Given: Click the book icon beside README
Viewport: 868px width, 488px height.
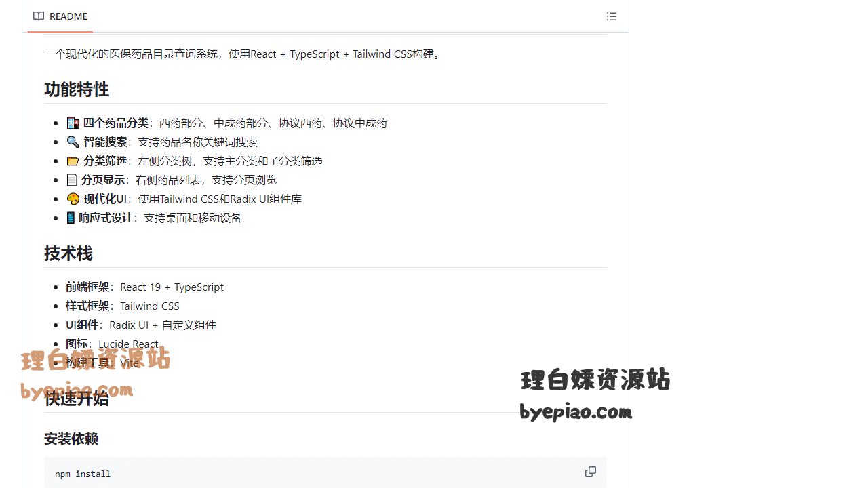Looking at the screenshot, I should [x=39, y=16].
